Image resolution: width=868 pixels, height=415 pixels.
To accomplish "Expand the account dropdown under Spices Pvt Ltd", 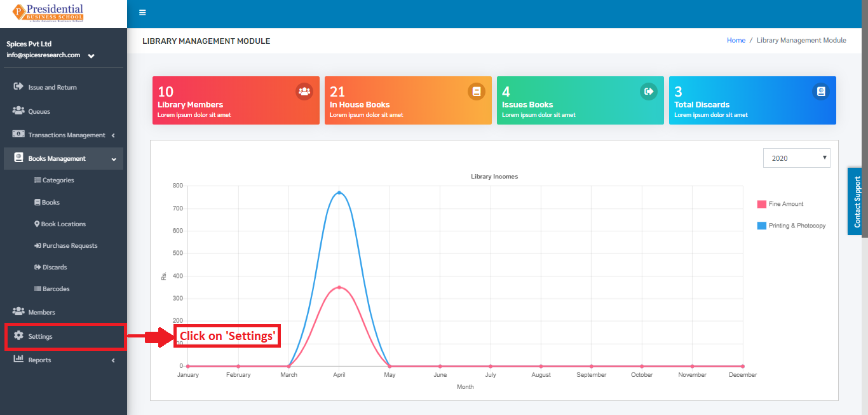I will pos(92,56).
